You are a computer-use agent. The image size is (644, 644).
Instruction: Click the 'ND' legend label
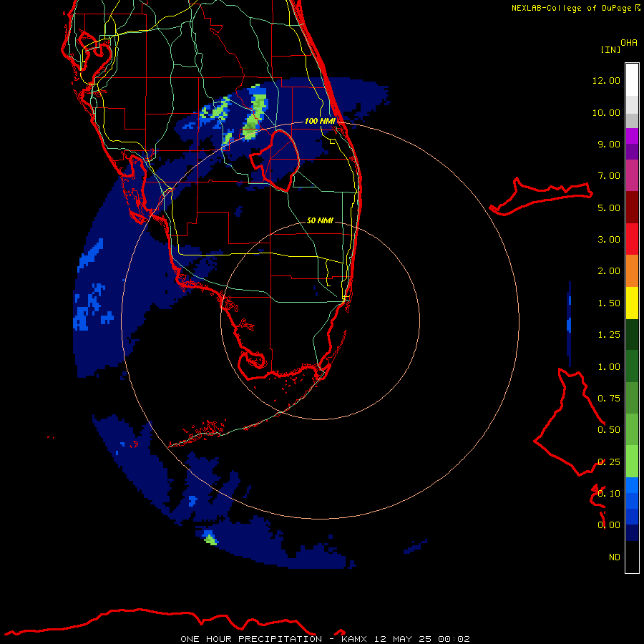[615, 557]
